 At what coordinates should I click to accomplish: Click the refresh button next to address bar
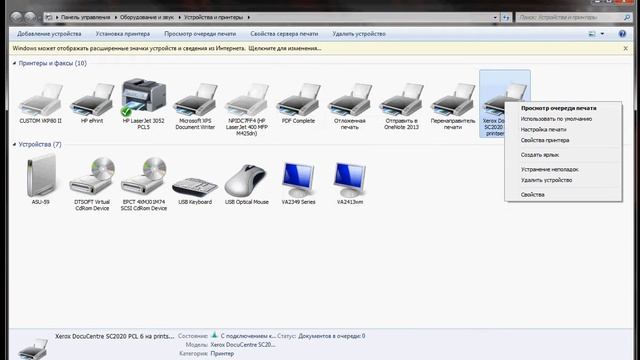[506, 18]
